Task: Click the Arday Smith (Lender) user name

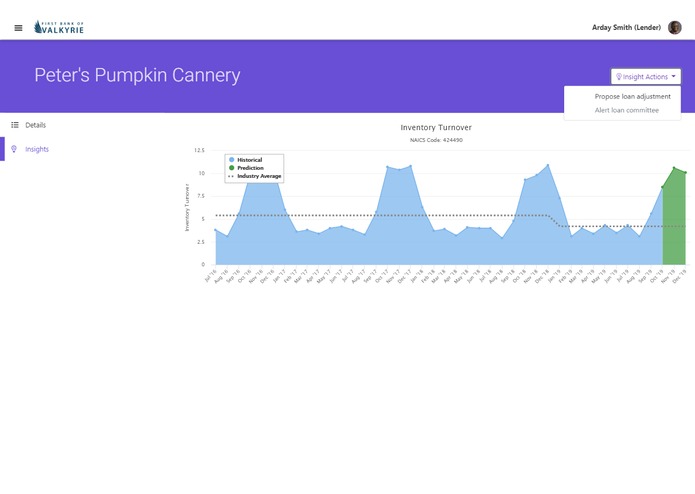Action: (626, 27)
